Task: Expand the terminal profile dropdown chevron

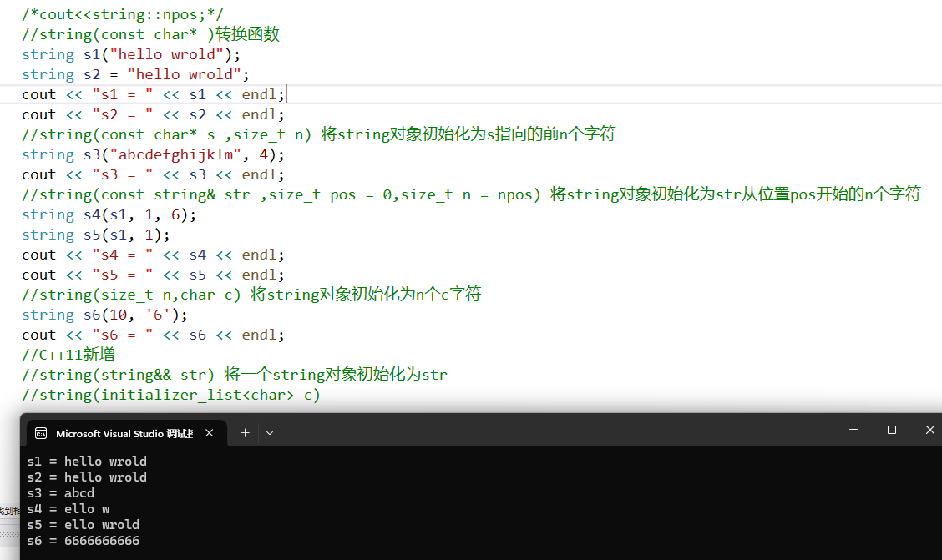Action: point(270,433)
